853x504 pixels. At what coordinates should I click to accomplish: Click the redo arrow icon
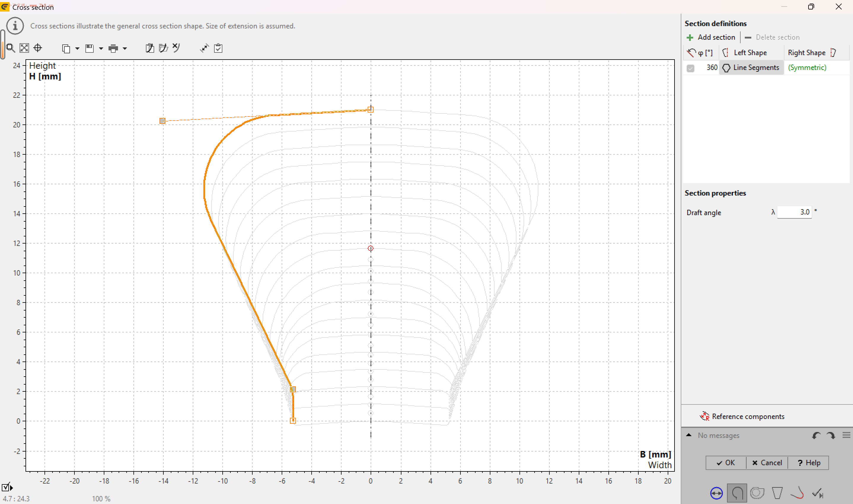[830, 435]
